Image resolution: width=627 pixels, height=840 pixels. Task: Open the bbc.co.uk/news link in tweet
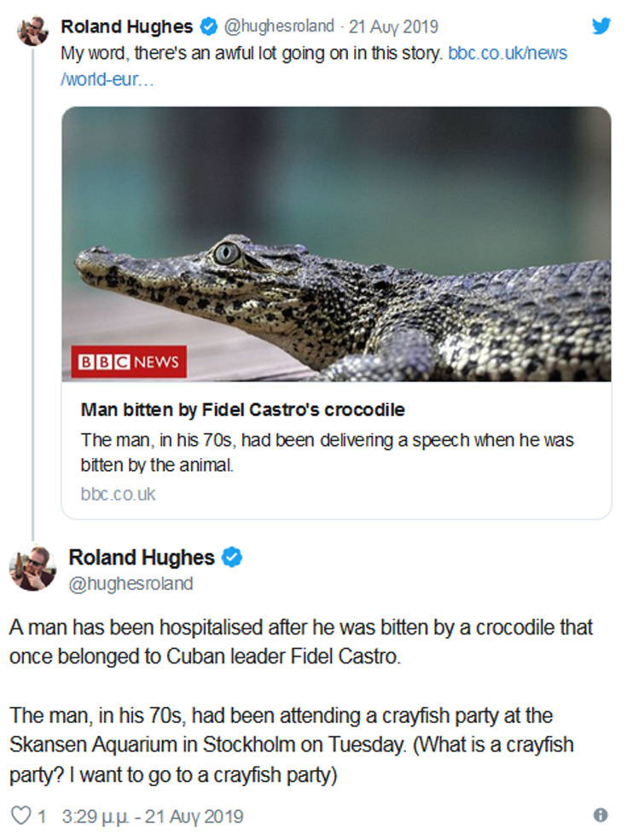(507, 53)
